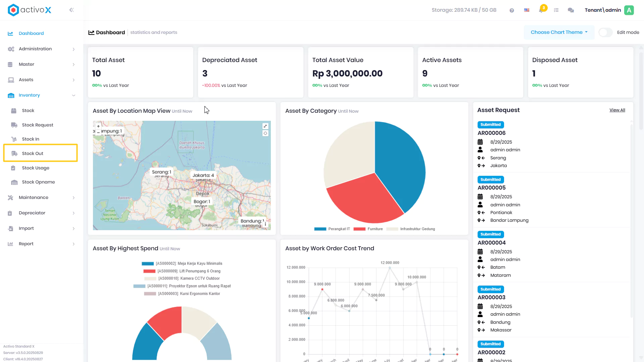Screen dimensions: 644x362
Task: Toggle AS000010 Kamera CCTV Outdoor legend
Action: (x=182, y=278)
